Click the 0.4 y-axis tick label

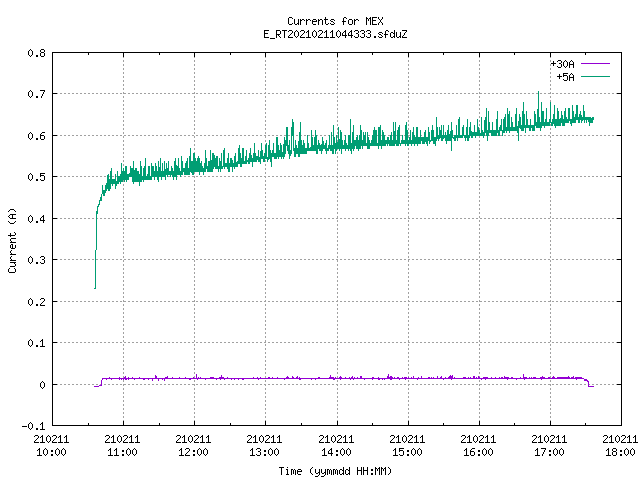click(x=36, y=219)
